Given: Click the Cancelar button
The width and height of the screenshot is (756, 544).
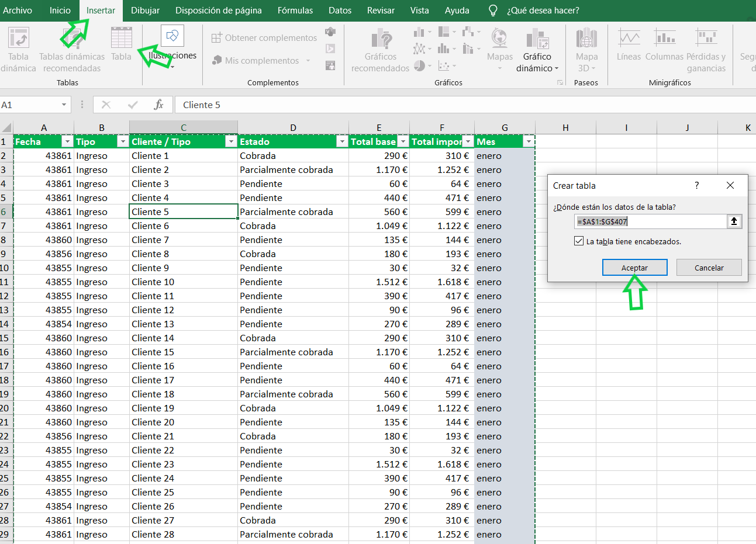Looking at the screenshot, I should pos(709,268).
